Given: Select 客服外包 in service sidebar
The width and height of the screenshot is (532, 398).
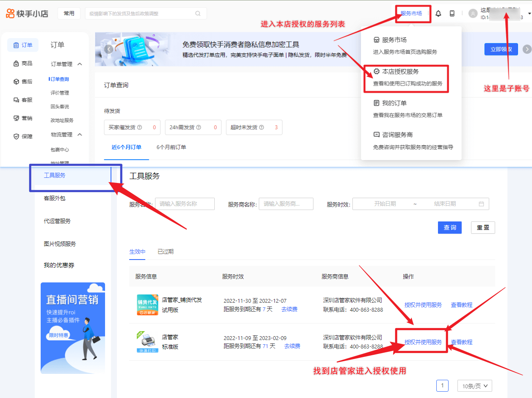Looking at the screenshot, I should pyautogui.click(x=55, y=198).
